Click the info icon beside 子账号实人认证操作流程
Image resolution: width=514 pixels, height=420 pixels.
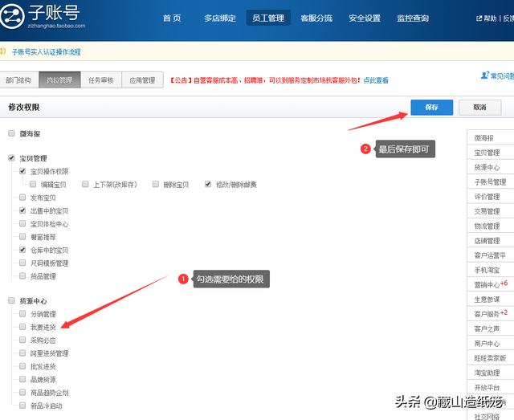click(x=4, y=51)
